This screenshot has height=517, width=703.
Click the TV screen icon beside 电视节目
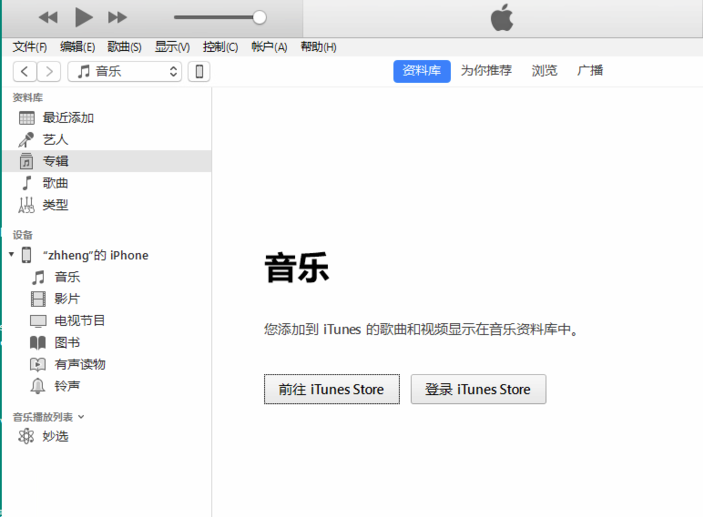click(38, 321)
